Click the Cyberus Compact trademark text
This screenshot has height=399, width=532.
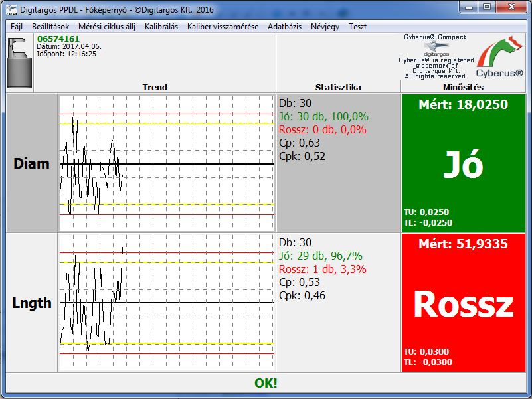click(436, 68)
